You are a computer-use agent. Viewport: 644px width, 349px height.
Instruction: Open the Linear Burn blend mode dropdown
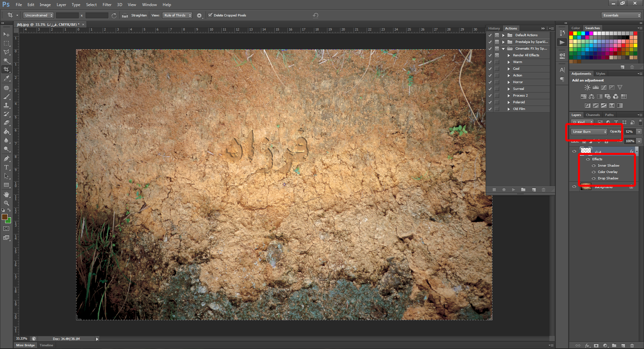(x=589, y=132)
